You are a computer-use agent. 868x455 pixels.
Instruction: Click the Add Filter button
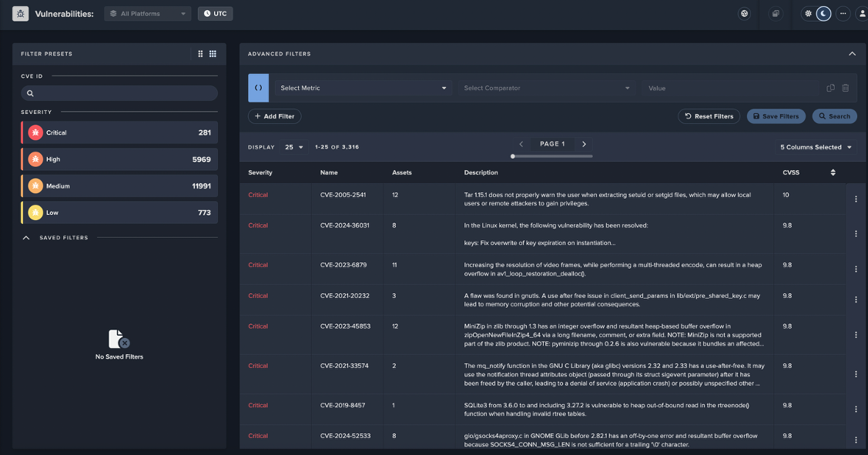[x=274, y=115]
